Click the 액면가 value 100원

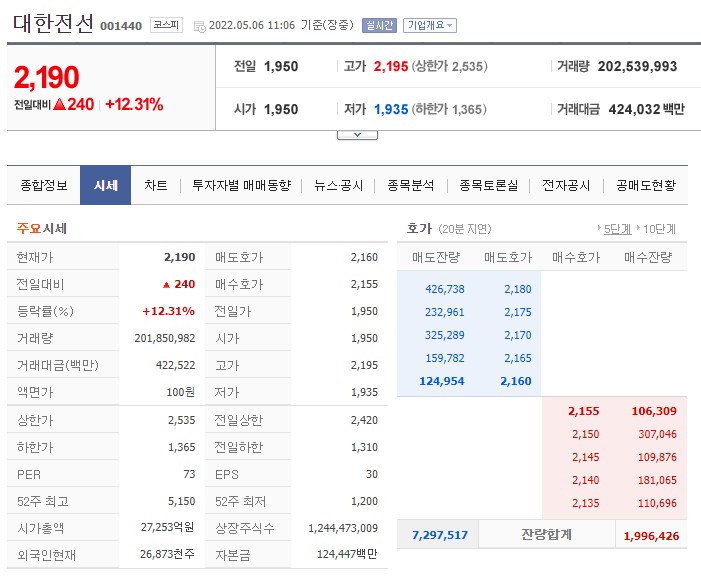point(181,392)
